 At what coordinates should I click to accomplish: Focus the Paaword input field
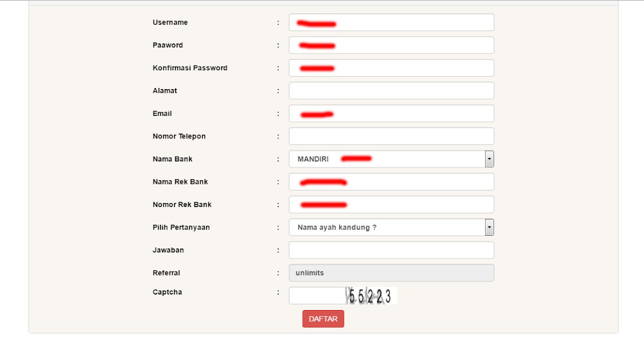[391, 45]
